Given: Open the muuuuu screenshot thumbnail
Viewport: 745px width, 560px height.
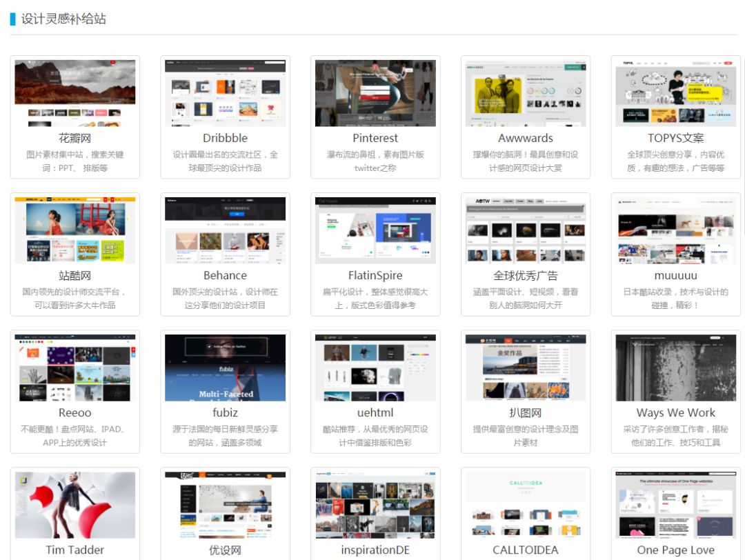Looking at the screenshot, I should [675, 230].
